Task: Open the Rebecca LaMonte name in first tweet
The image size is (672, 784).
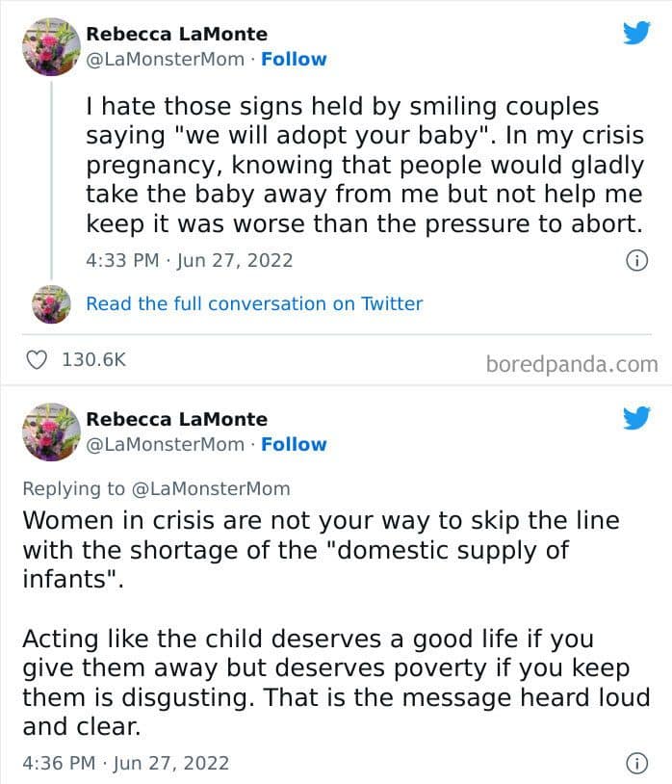Action: tap(177, 34)
